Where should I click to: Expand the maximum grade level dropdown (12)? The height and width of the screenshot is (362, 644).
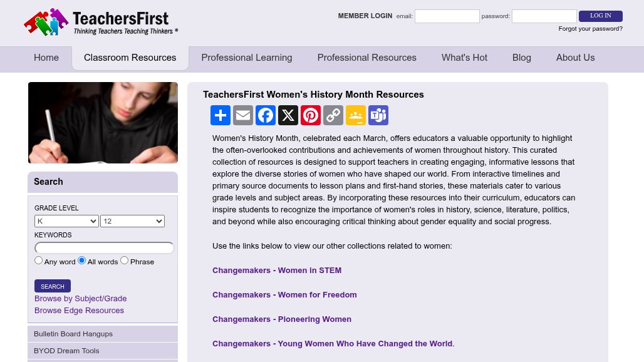click(x=132, y=221)
